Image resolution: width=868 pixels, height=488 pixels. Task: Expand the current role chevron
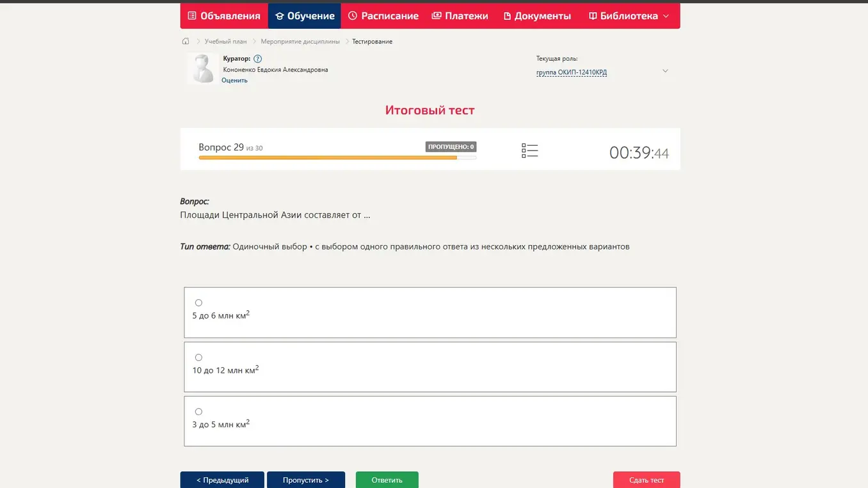tap(665, 71)
